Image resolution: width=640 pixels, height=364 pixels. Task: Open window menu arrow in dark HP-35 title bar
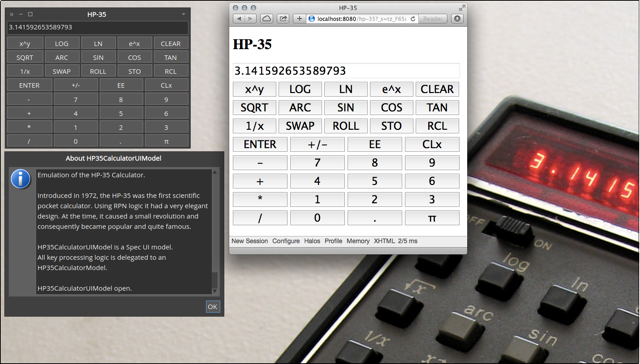tap(183, 14)
